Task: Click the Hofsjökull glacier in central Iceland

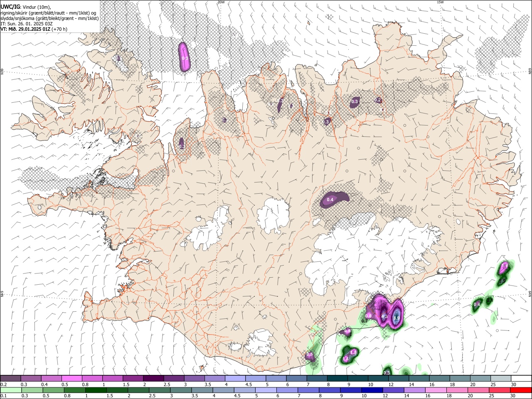Action: tap(273, 214)
